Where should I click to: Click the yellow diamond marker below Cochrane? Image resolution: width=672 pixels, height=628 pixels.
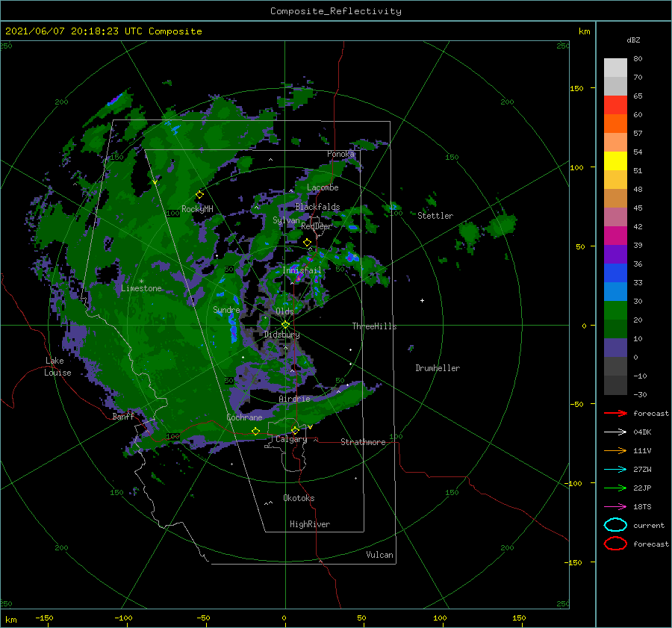255,431
